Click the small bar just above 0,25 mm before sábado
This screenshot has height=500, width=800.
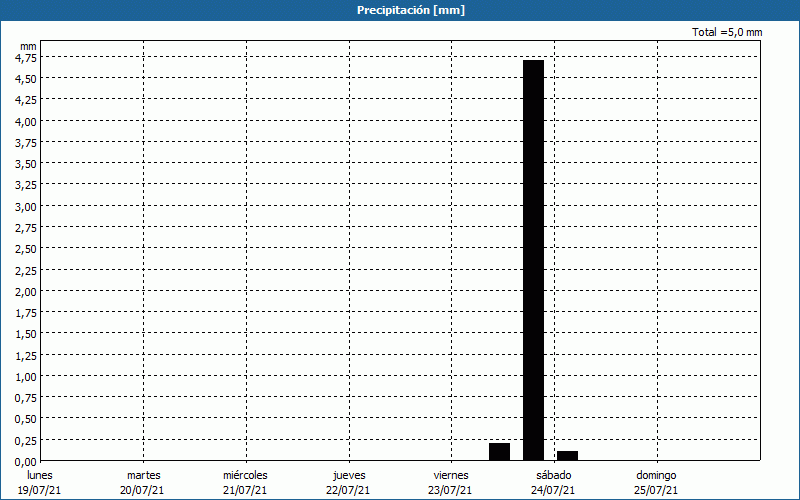click(x=499, y=452)
